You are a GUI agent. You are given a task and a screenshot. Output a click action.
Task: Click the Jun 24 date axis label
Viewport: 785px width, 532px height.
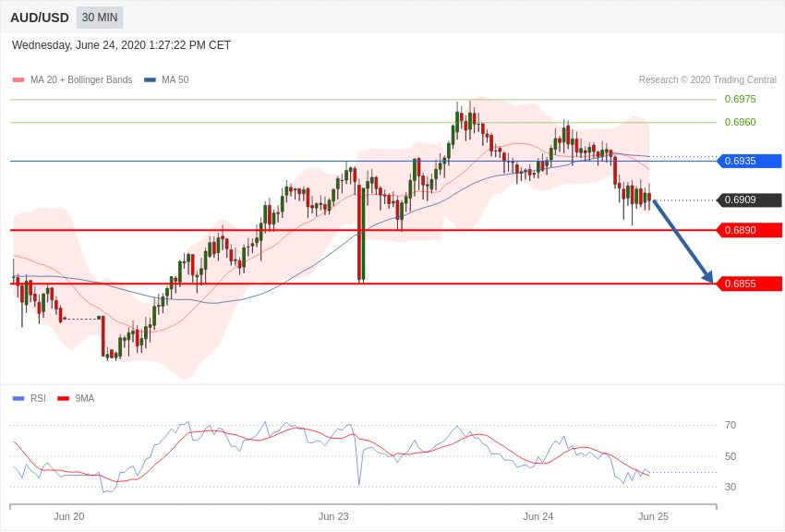pos(538,516)
